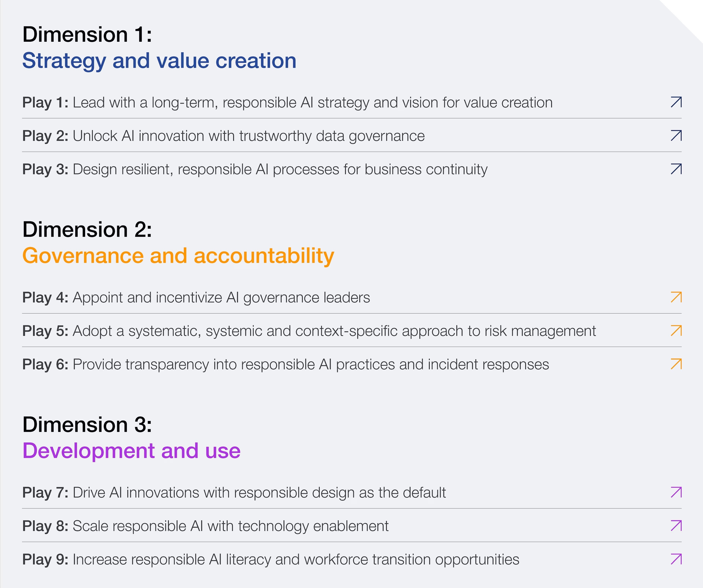This screenshot has height=588, width=703.
Task: Click the Strategy and value creation heading
Action: point(159,61)
